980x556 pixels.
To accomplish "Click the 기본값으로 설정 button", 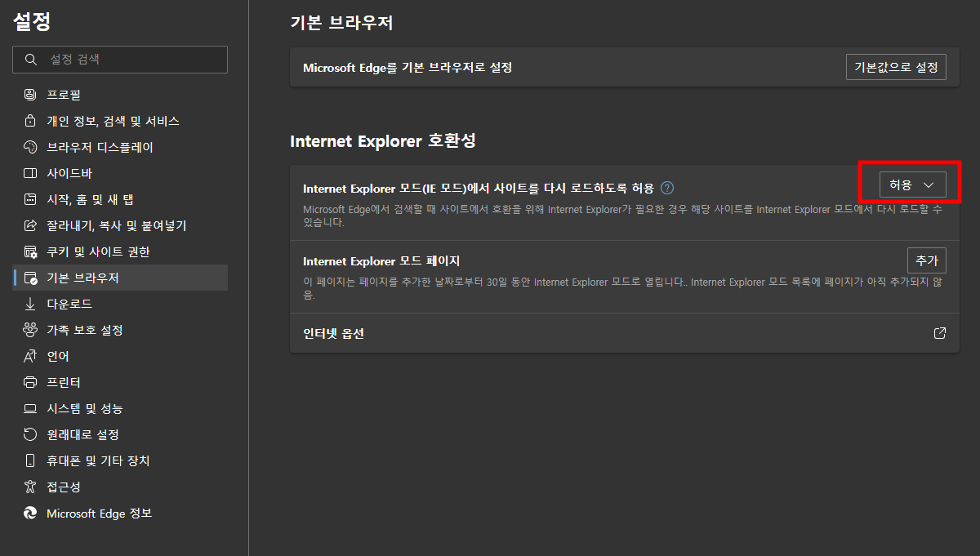I will tap(896, 67).
